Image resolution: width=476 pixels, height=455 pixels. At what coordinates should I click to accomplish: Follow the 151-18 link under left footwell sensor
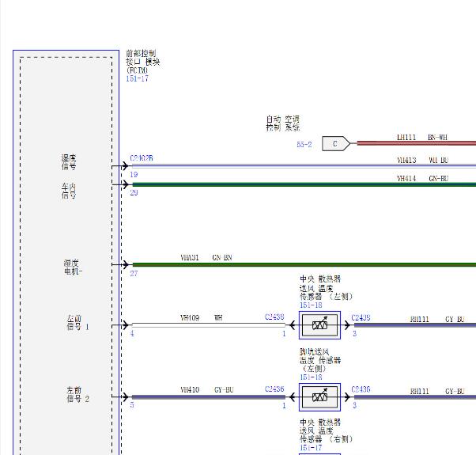[x=311, y=377]
